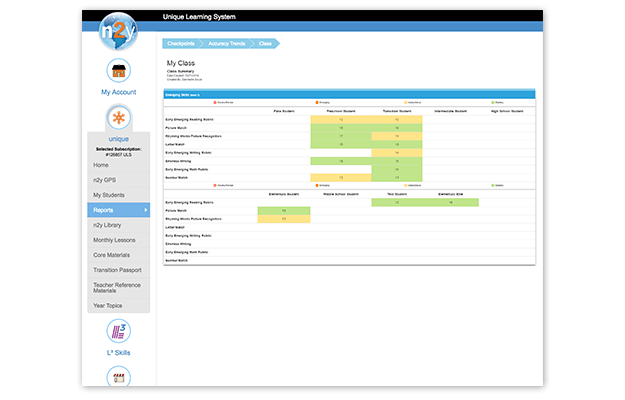625x400 pixels.
Task: Click Transition Student's yellow Early Emerging Reading Rubric cell
Action: click(397, 120)
